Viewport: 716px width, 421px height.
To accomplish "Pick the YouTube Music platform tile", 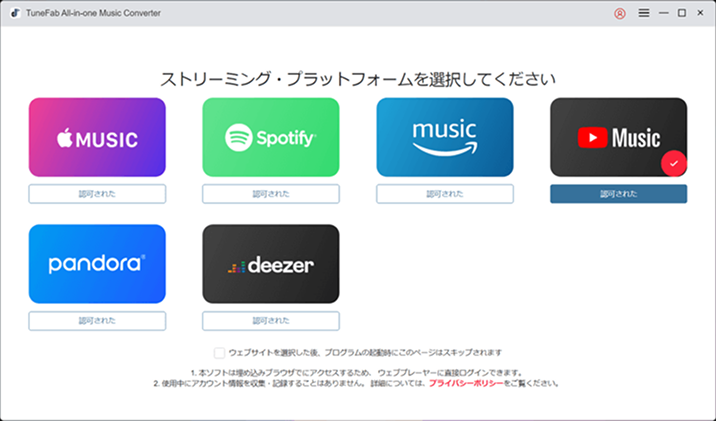I will (x=618, y=137).
